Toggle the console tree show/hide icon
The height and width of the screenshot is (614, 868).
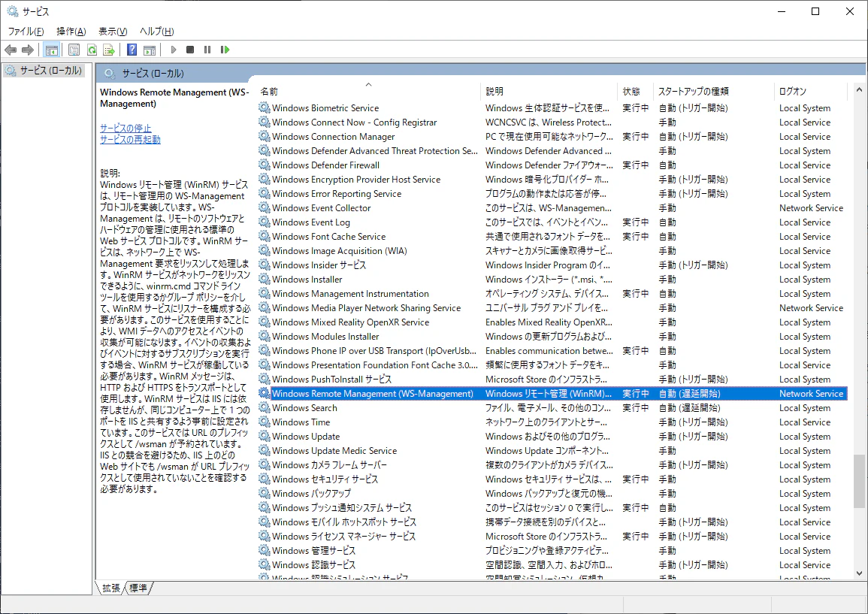click(x=52, y=50)
